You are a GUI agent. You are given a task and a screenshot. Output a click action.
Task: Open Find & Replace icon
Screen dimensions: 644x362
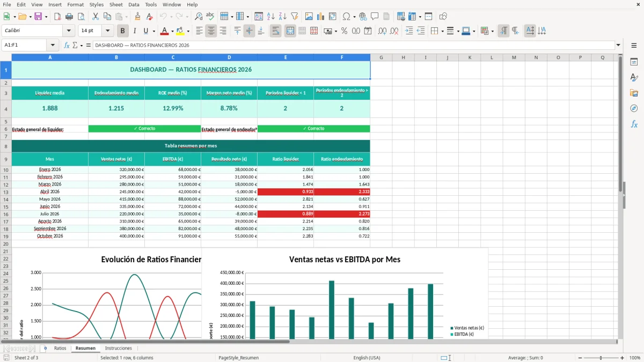pos(199,17)
